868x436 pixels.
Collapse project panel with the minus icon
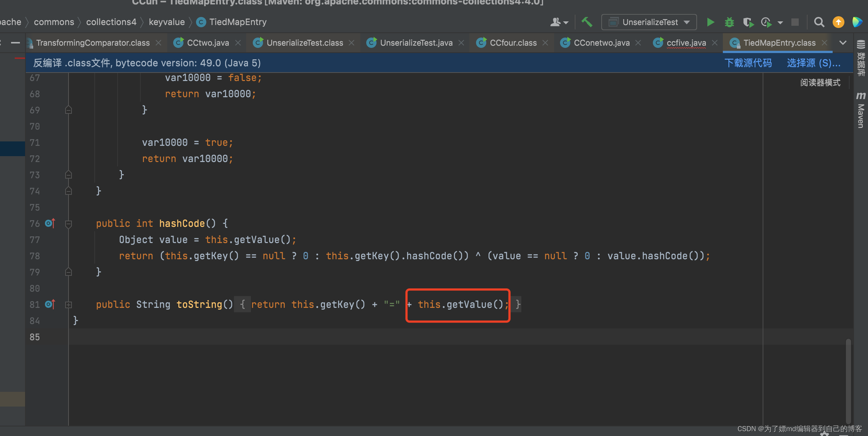tap(15, 43)
